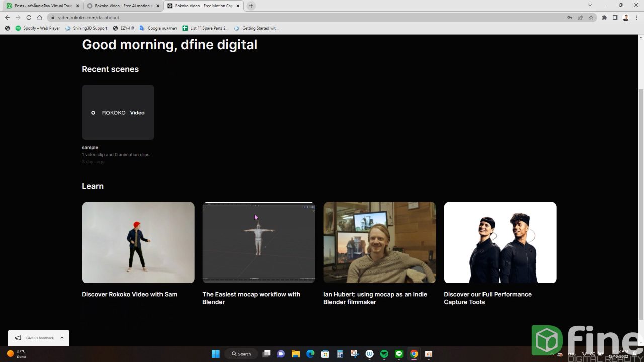Open the Chrome three-dot menu
This screenshot has width=644, height=362.
point(636,18)
